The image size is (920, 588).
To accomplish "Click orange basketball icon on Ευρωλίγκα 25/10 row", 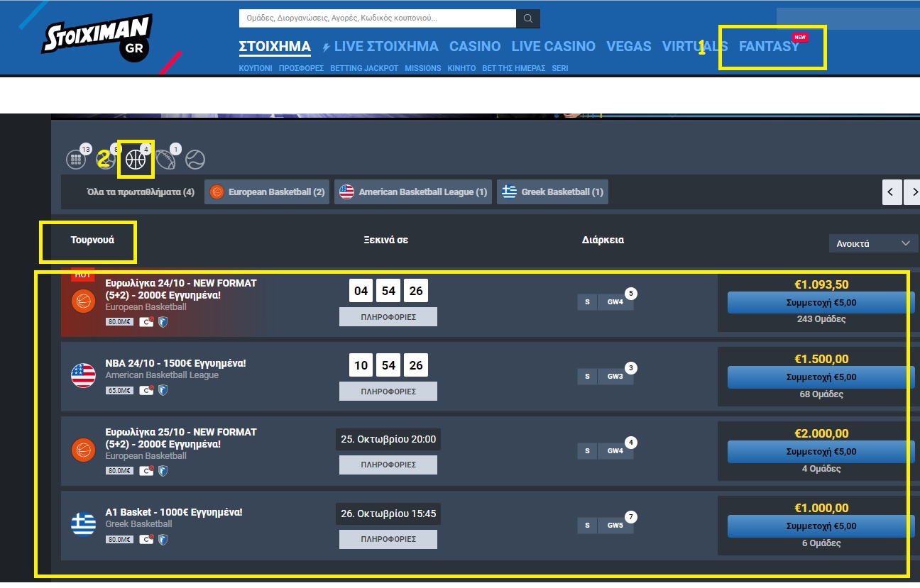I will pyautogui.click(x=84, y=450).
